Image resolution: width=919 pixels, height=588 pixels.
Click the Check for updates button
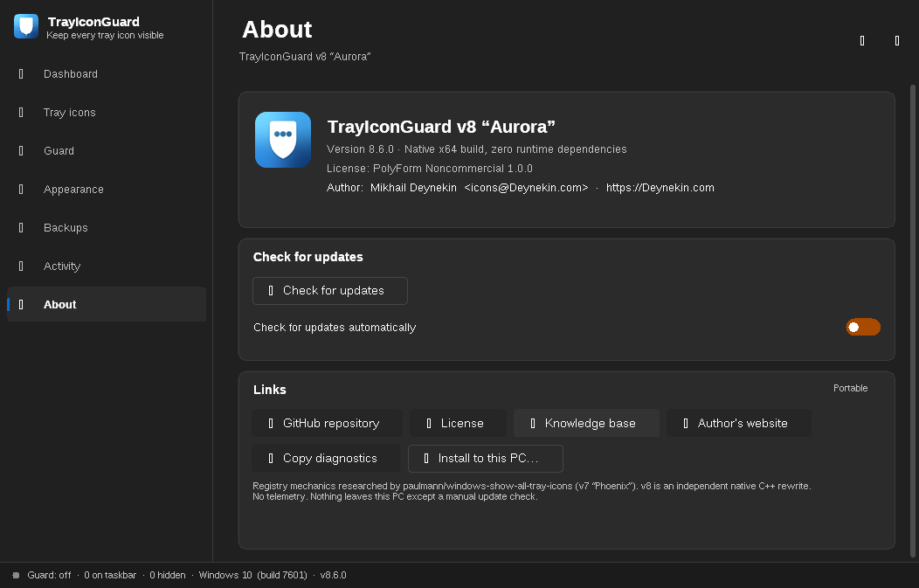330,291
